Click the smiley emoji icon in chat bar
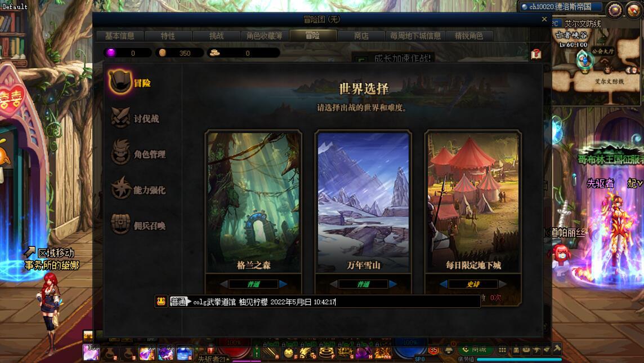644x363 pixels. point(160,302)
